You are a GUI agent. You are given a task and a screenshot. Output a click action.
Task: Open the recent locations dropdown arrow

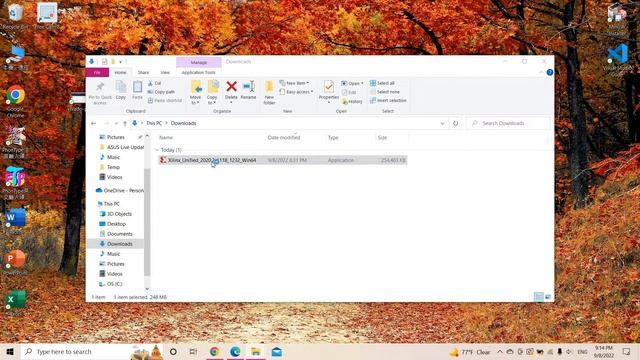tap(116, 123)
